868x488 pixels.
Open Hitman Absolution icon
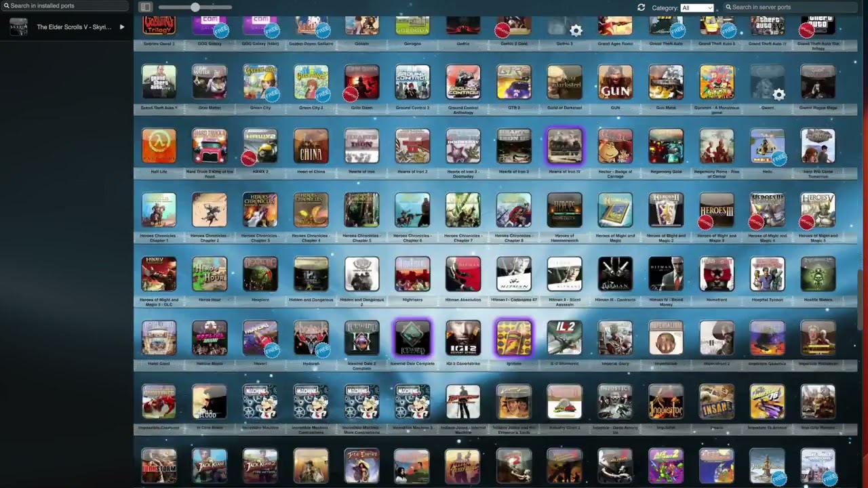coord(463,273)
